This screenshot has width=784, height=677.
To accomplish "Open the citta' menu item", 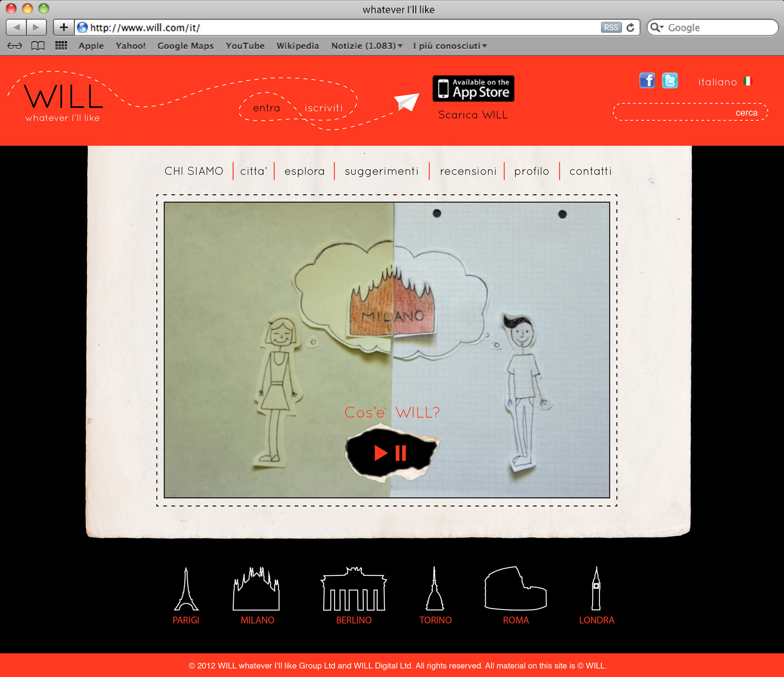I will (253, 171).
